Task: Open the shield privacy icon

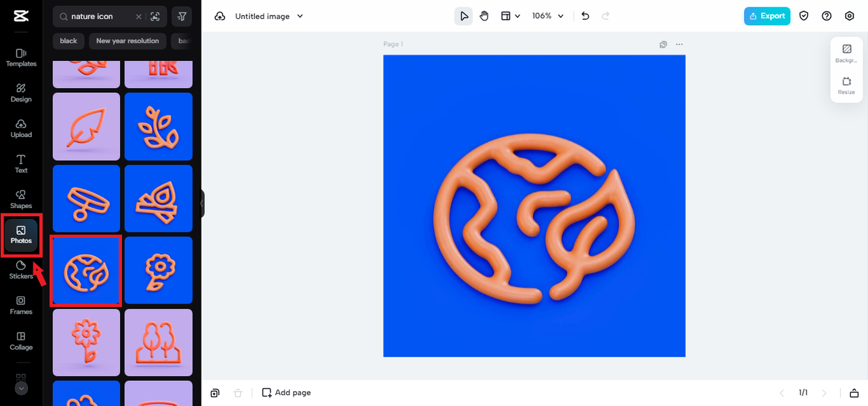Action: [x=804, y=16]
